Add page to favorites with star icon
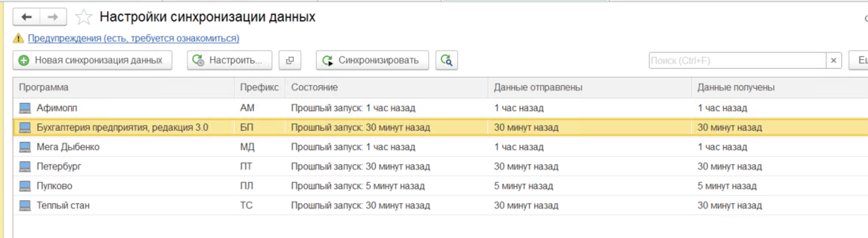Image resolution: width=868 pixels, height=238 pixels. pos(83,17)
